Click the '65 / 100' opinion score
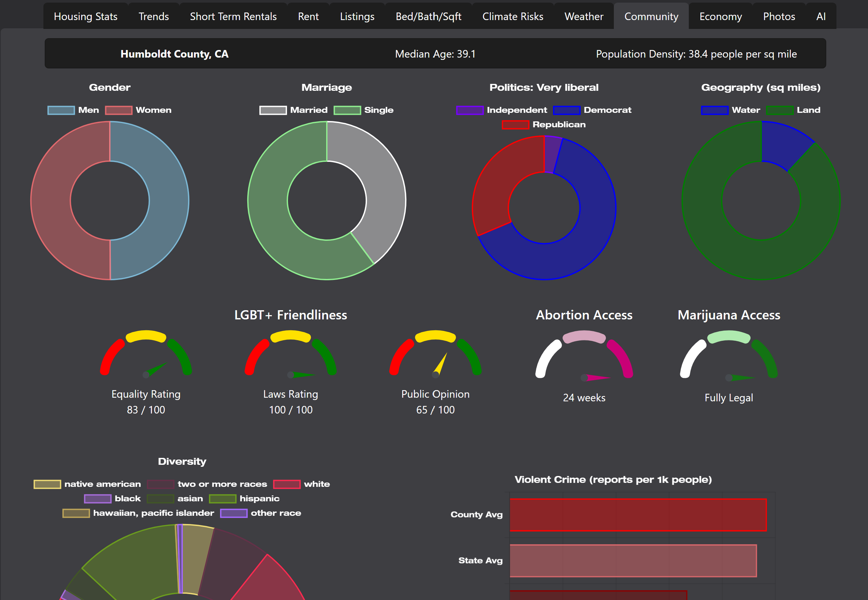 tap(435, 410)
